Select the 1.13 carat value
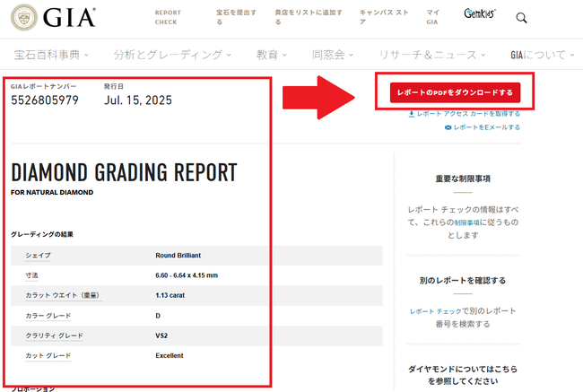Viewport: 583px width, 392px height. coord(170,295)
